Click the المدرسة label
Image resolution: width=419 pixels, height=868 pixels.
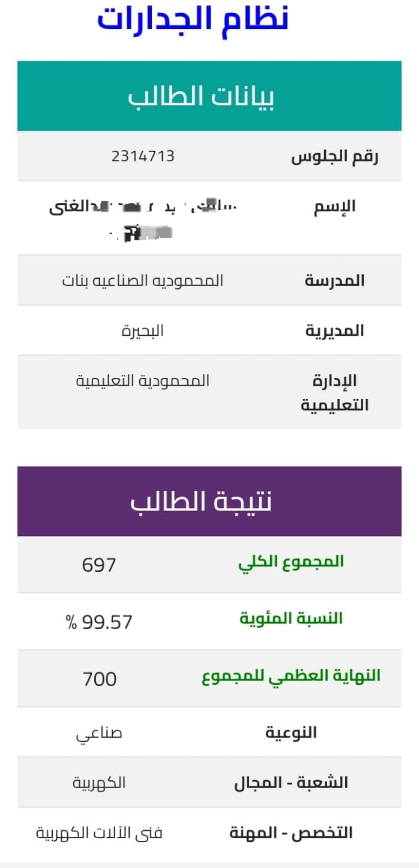335,281
